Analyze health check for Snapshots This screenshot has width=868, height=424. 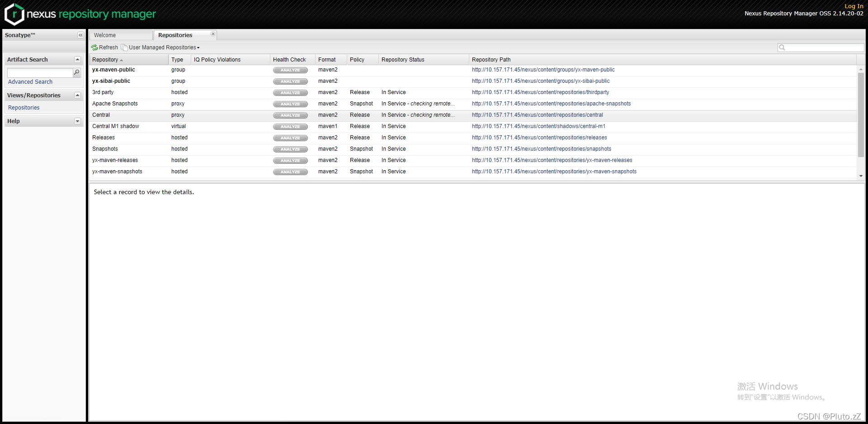click(290, 149)
